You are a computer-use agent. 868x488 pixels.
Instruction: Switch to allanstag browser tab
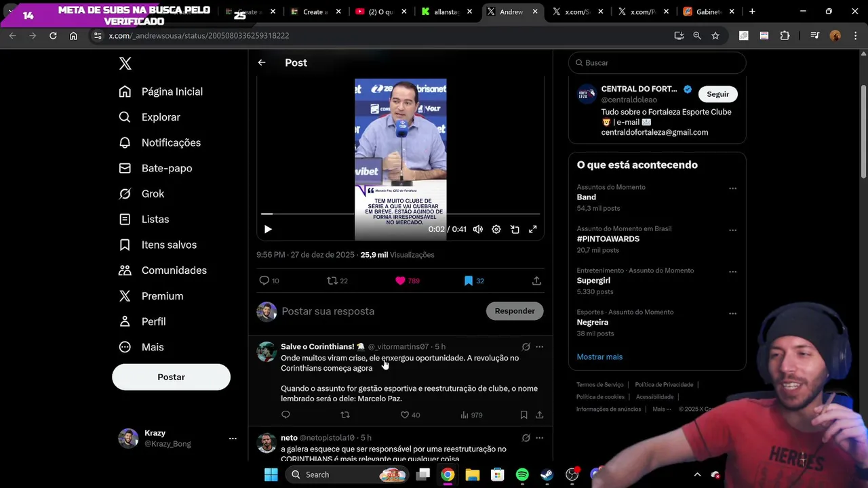click(447, 12)
